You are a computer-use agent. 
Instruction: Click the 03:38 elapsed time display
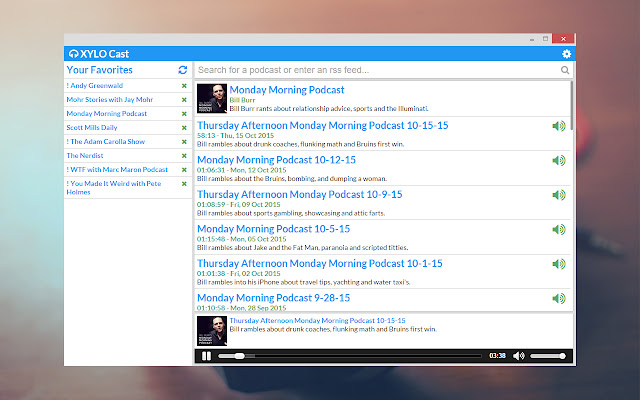(x=498, y=356)
